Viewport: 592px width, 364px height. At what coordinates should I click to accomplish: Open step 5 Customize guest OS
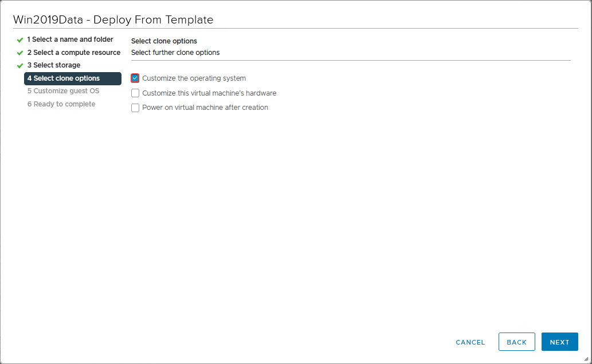tap(63, 91)
